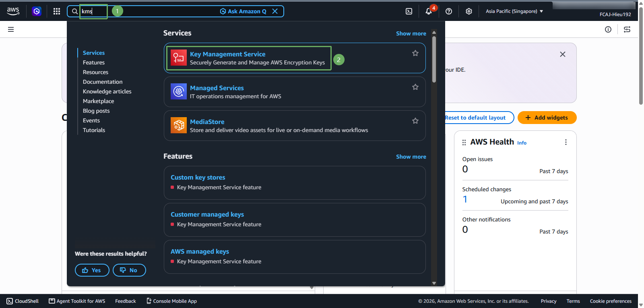
Task: Toggle the hamburger navigation menu
Action: (11, 29)
